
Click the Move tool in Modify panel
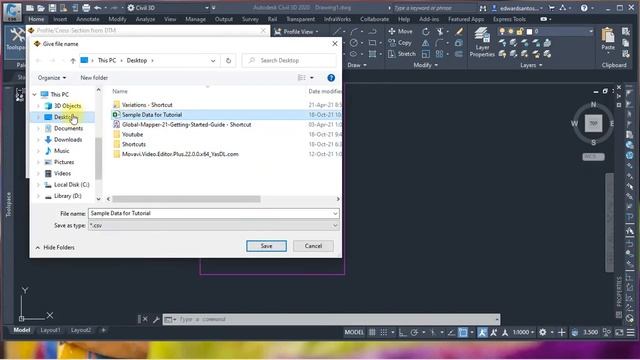click(400, 31)
